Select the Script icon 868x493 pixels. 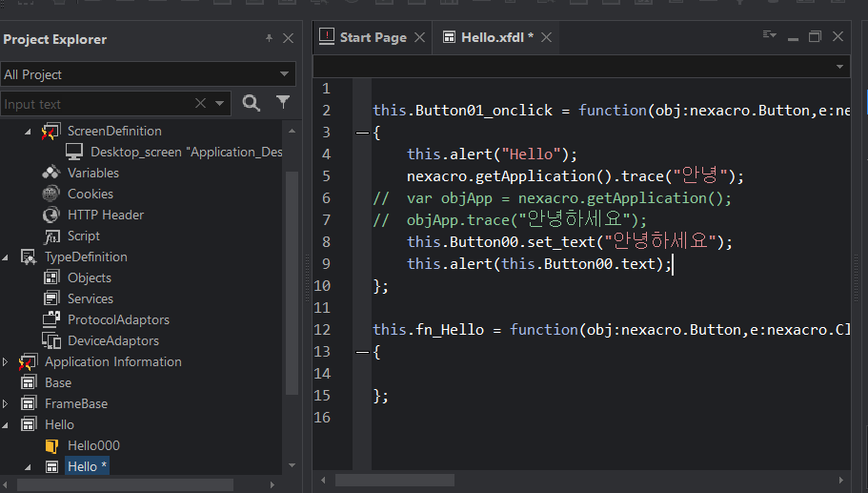coord(51,236)
